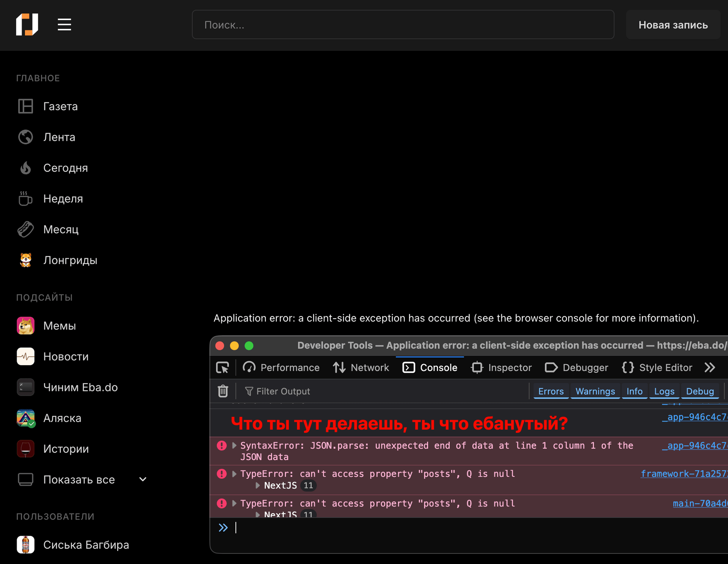Click the devtools element picker icon
This screenshot has height=564, width=728.
coord(223,368)
